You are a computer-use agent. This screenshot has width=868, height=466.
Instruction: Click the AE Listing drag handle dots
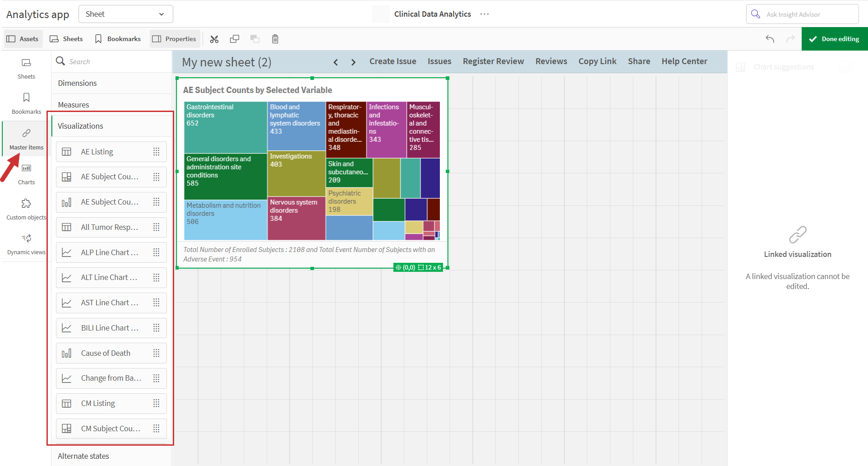(x=157, y=152)
